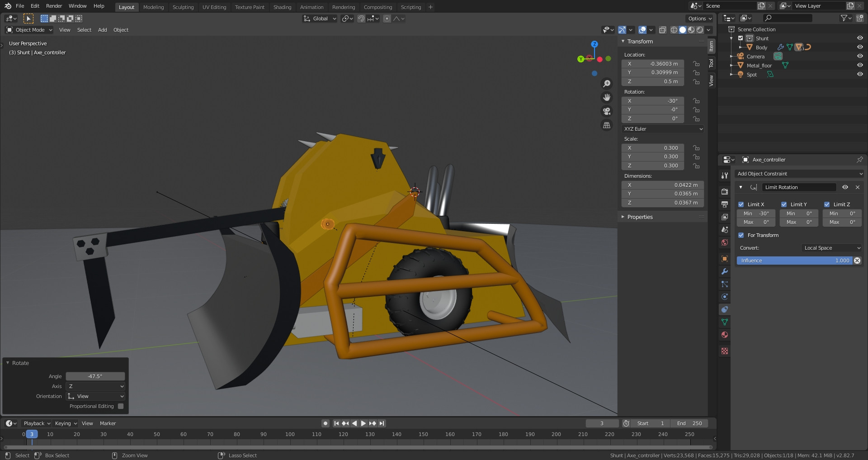Click the pan view hand icon
Image resolution: width=868 pixels, height=460 pixels.
pos(607,97)
